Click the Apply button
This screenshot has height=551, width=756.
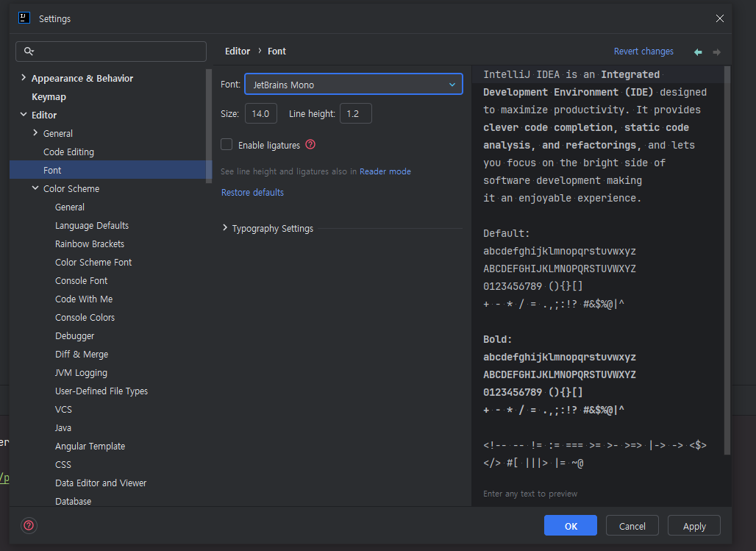(x=693, y=525)
